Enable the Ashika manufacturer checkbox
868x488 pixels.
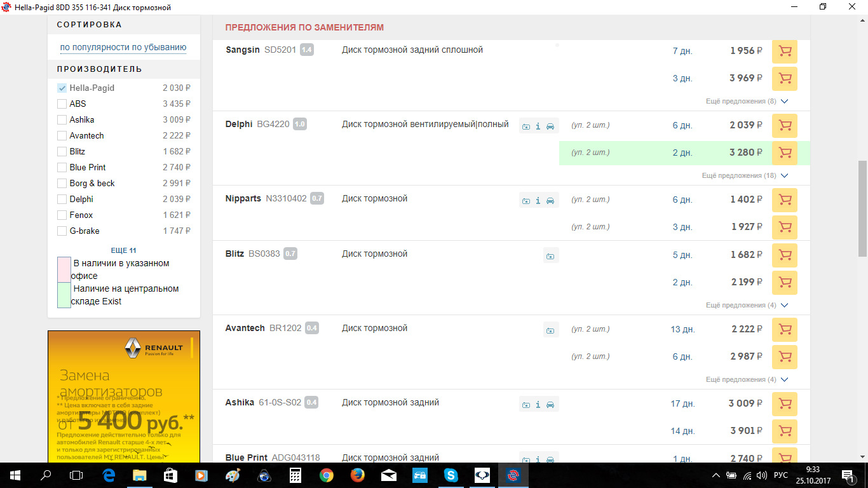62,120
